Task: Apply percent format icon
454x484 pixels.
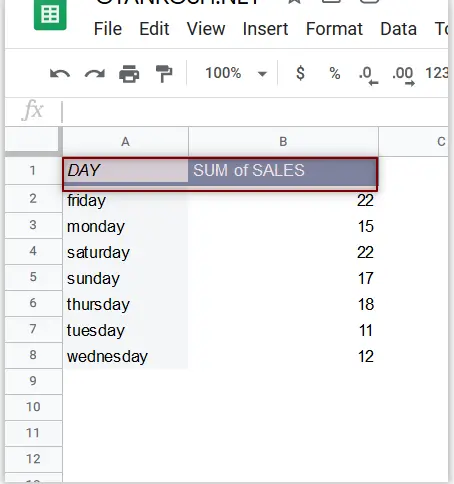Action: [335, 73]
